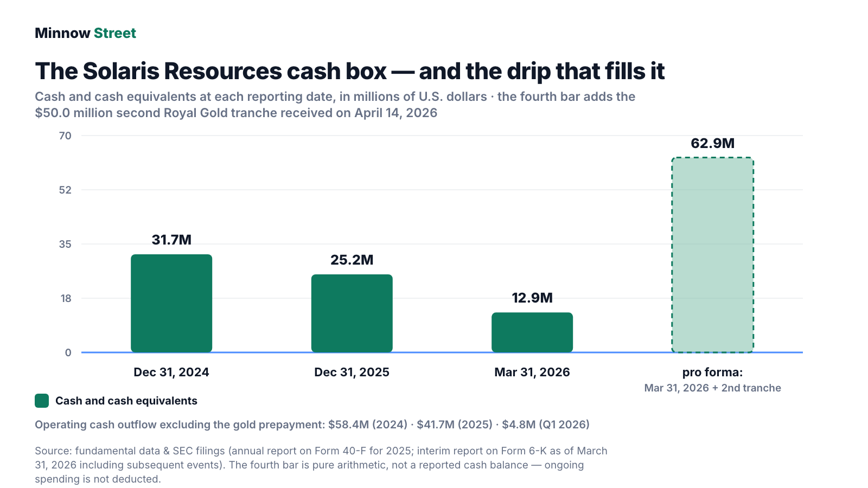Click the 52 tick on the y-axis

(65, 190)
